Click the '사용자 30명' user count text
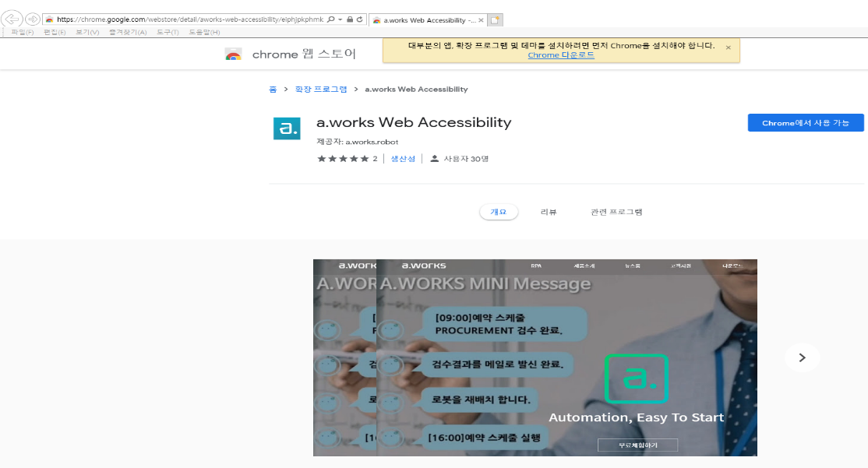 tap(466, 159)
